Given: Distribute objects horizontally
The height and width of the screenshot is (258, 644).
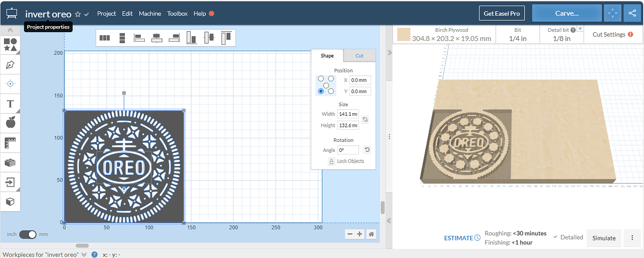Looking at the screenshot, I should point(105,38).
